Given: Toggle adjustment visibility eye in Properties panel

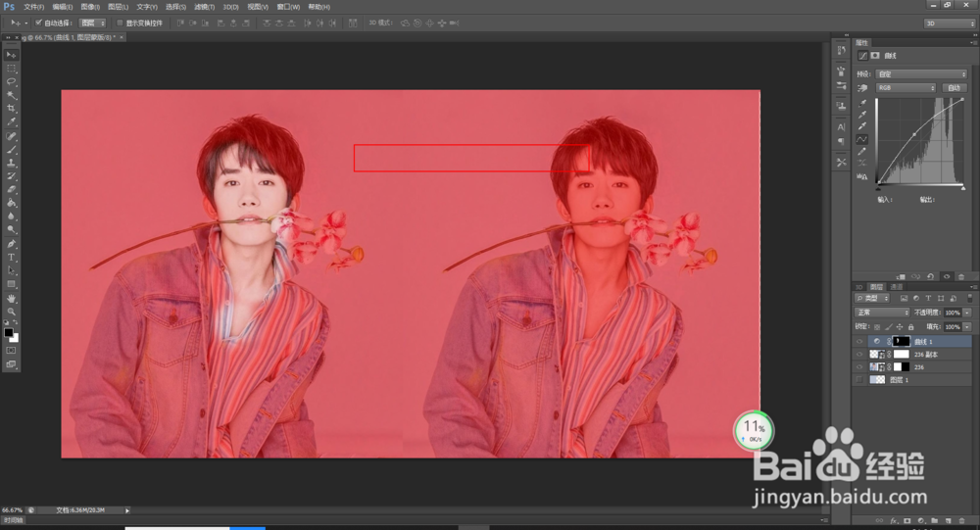Looking at the screenshot, I should 947,276.
